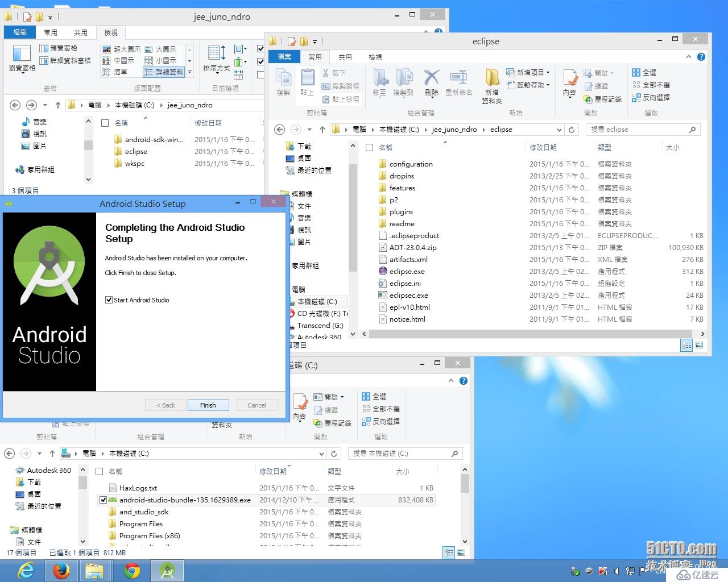Screen dimensions: 728x582
Task: Click up-one-level arrow in eclipse window
Action: point(322,130)
